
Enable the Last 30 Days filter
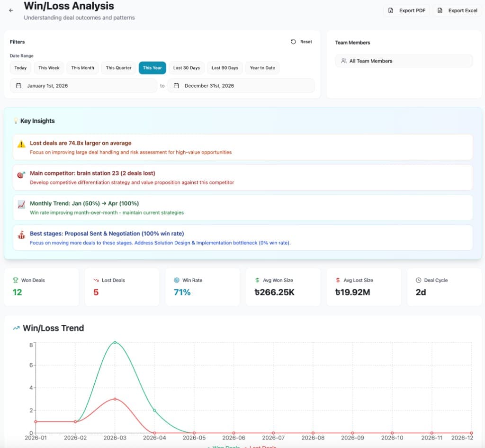187,68
